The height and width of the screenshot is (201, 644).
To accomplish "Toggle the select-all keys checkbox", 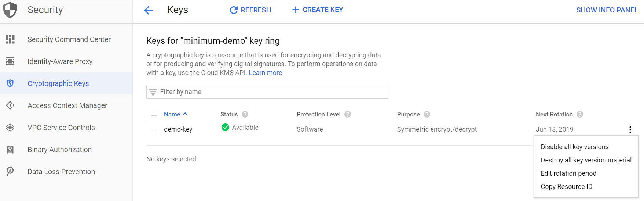I will [154, 113].
